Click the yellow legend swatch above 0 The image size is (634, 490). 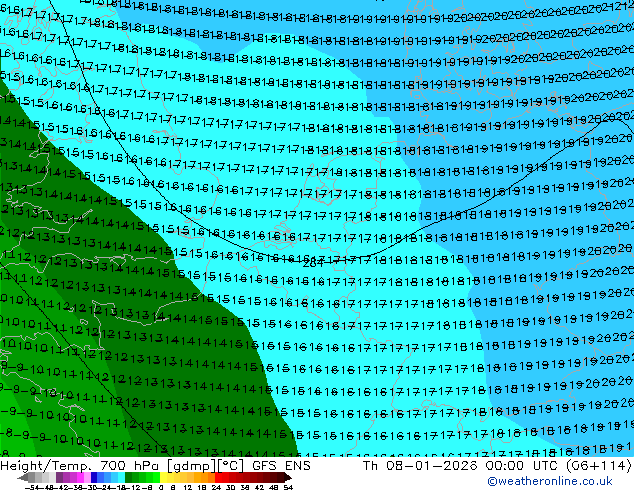[x=164, y=477]
